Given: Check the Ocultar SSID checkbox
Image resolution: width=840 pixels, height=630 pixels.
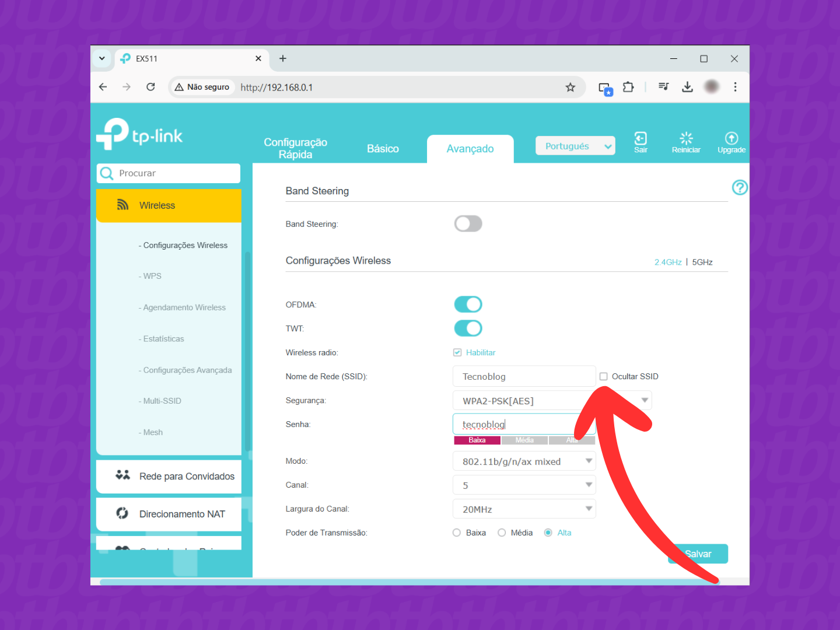Looking at the screenshot, I should pyautogui.click(x=604, y=377).
